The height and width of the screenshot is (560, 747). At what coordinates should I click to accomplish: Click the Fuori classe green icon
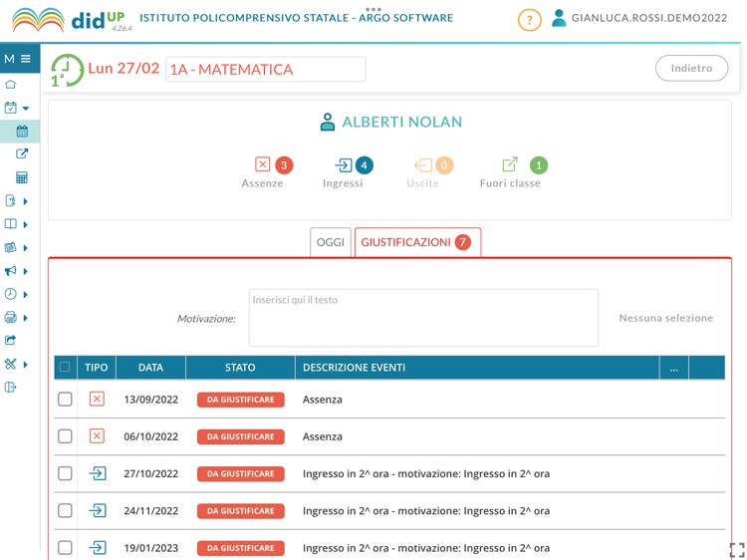pyautogui.click(x=510, y=164)
